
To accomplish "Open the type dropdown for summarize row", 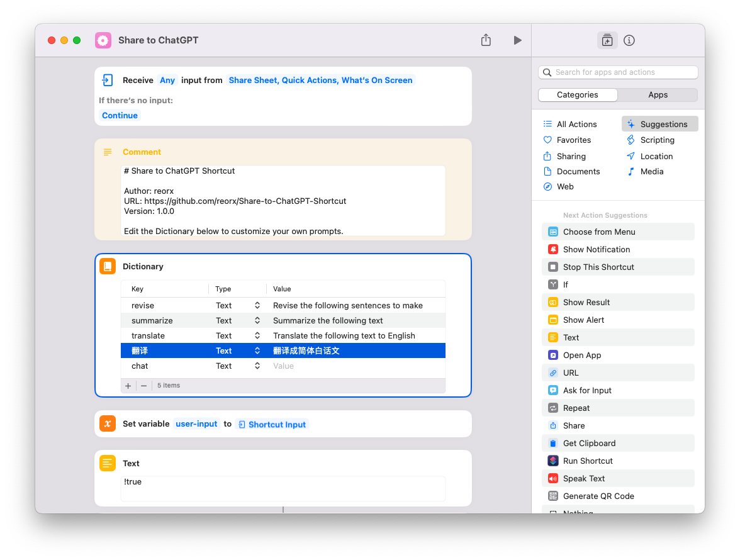I will (257, 320).
